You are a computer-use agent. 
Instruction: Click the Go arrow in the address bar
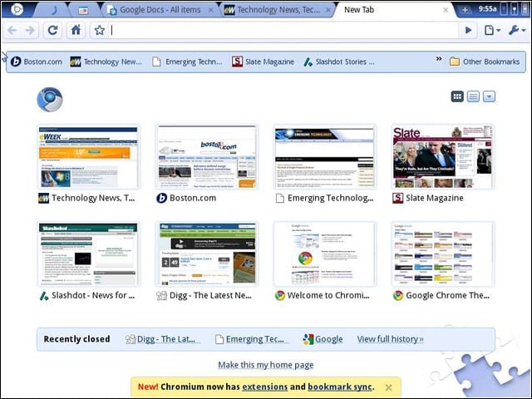click(x=468, y=30)
